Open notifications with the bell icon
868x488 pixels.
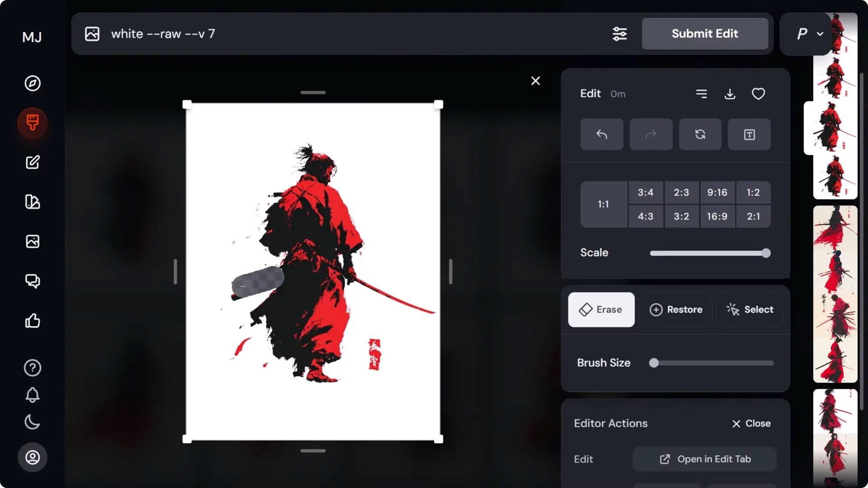tap(32, 395)
